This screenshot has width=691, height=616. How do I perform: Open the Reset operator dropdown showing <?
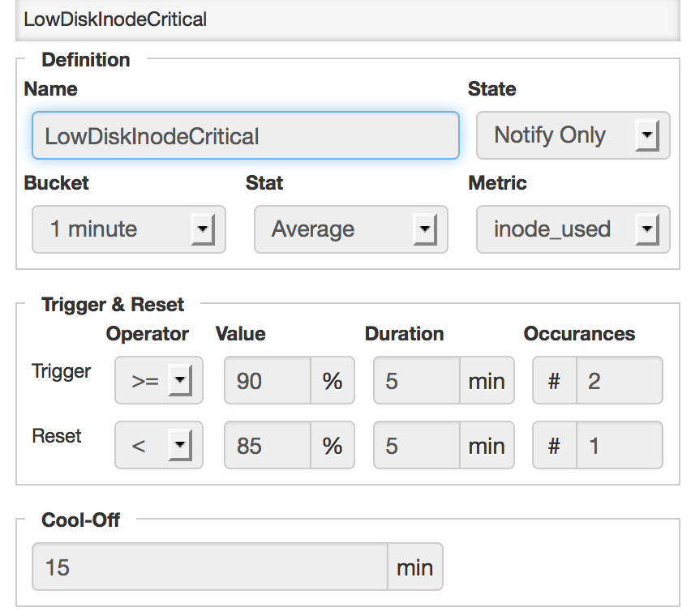tap(158, 445)
